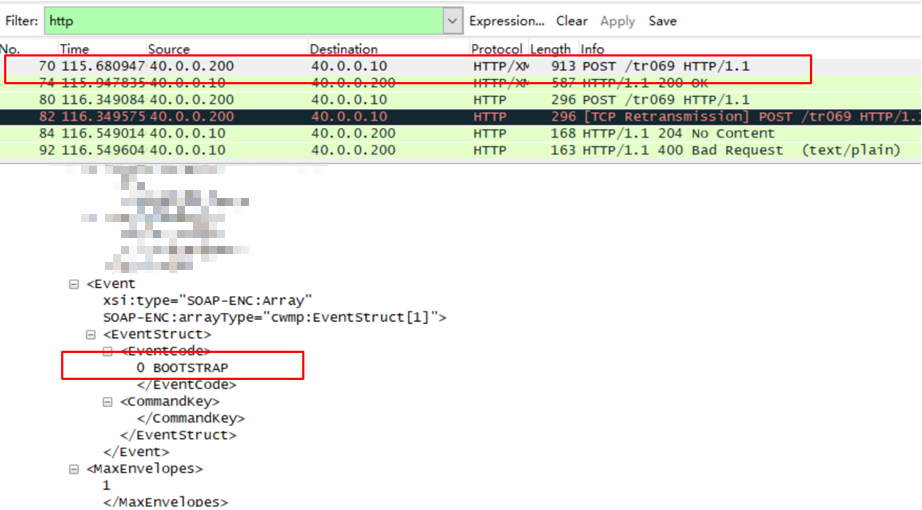
Task: Sort packets by Time column header
Action: (x=74, y=49)
